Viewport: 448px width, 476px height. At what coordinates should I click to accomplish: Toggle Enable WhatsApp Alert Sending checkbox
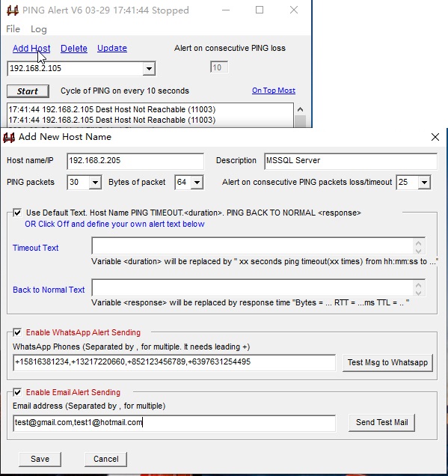click(17, 333)
